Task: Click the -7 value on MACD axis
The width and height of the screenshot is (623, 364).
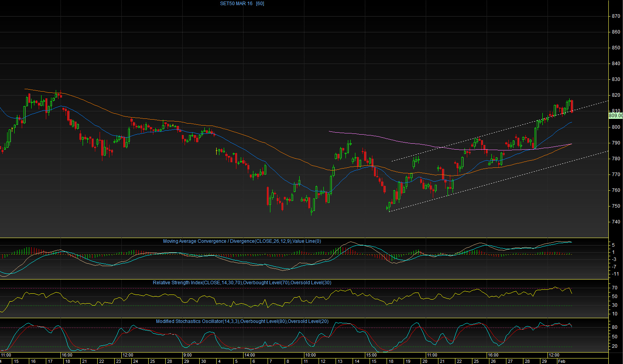Action: click(x=614, y=267)
